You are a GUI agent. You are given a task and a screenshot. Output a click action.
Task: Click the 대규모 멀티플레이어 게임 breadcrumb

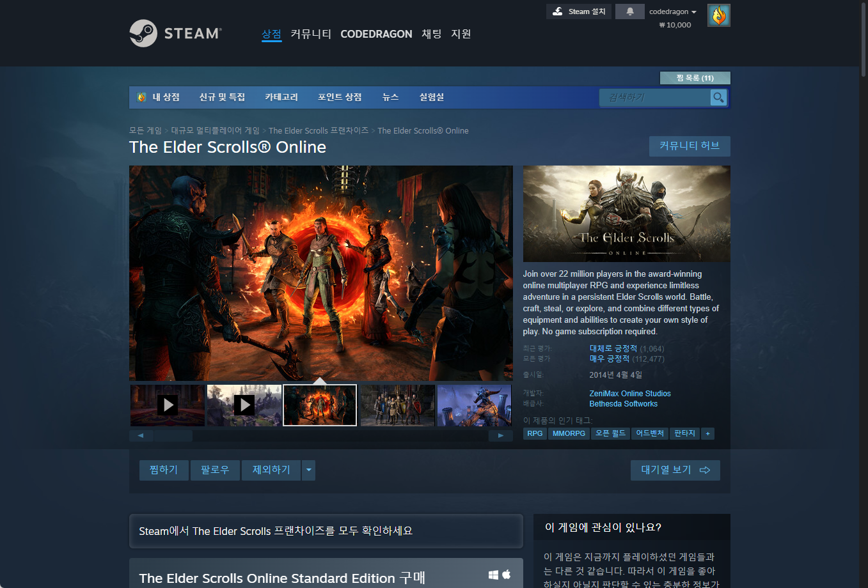coord(215,130)
